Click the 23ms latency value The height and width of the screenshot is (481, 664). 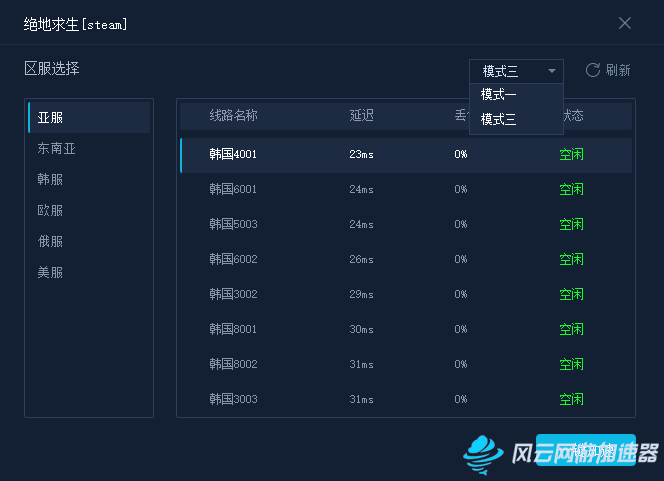361,155
